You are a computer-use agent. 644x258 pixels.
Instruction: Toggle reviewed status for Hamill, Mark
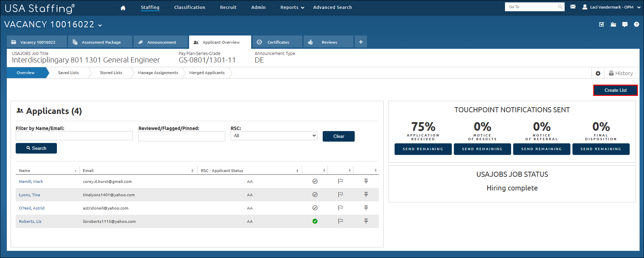pos(315,181)
